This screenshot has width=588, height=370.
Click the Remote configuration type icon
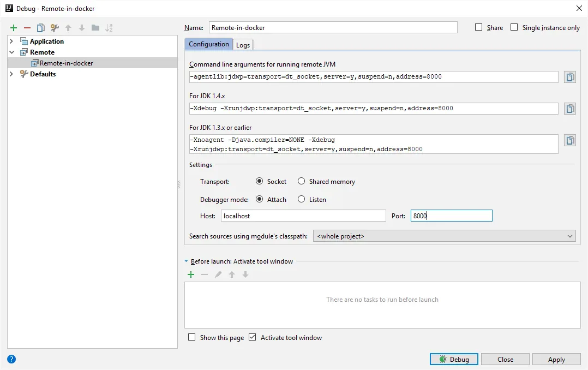click(24, 52)
